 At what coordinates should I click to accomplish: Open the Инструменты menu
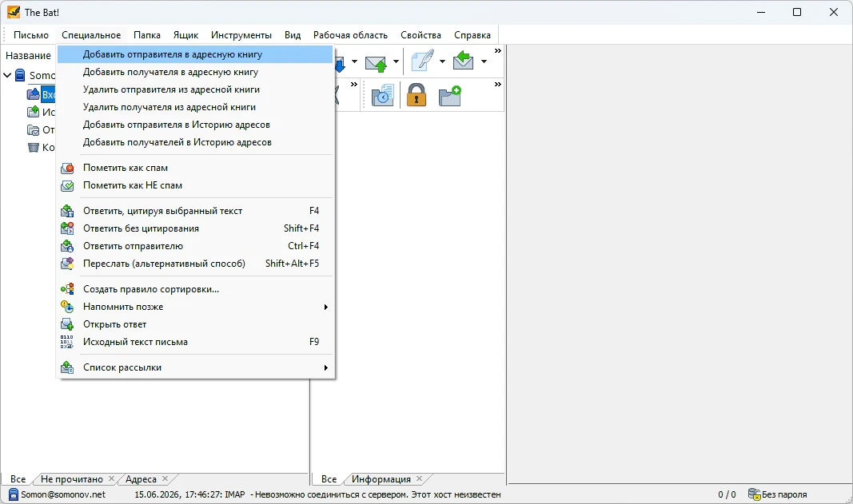[x=241, y=35]
